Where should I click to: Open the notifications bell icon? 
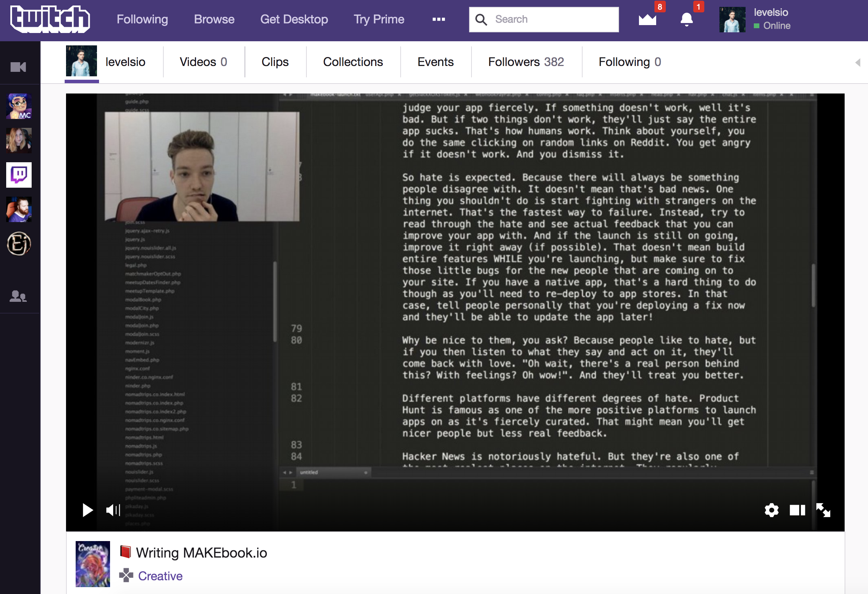[686, 19]
